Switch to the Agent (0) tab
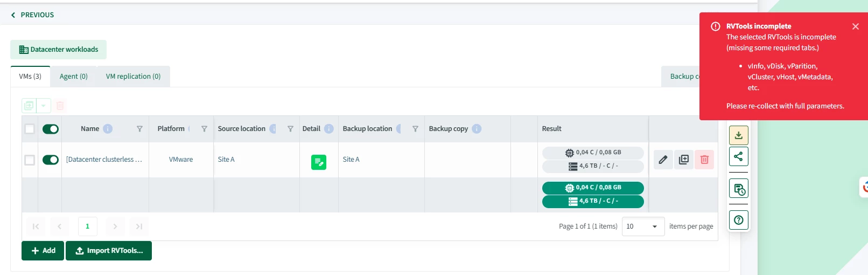 [73, 77]
